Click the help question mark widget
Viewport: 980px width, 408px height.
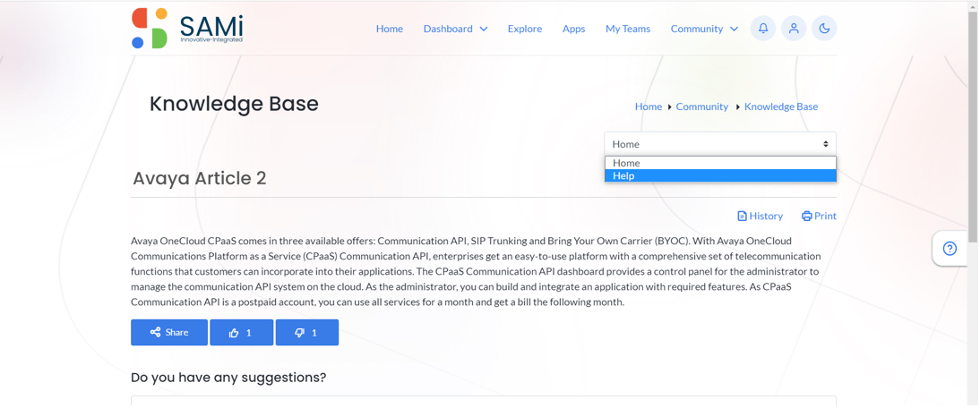tap(950, 249)
